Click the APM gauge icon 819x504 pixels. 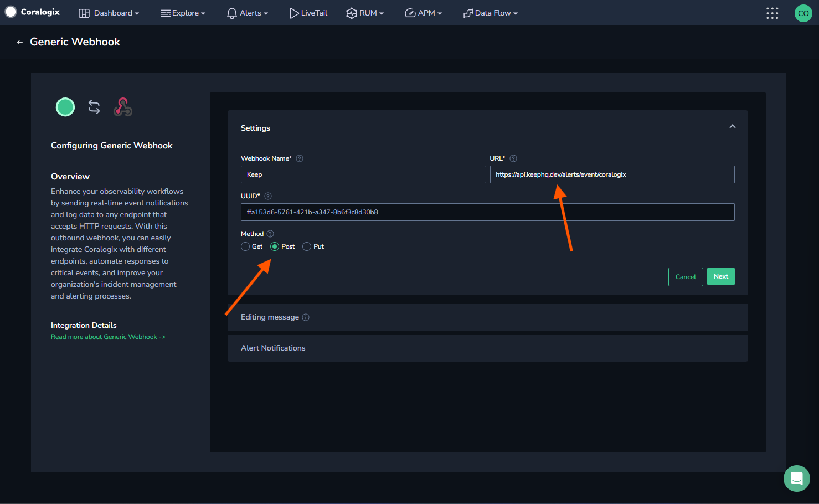coord(410,13)
